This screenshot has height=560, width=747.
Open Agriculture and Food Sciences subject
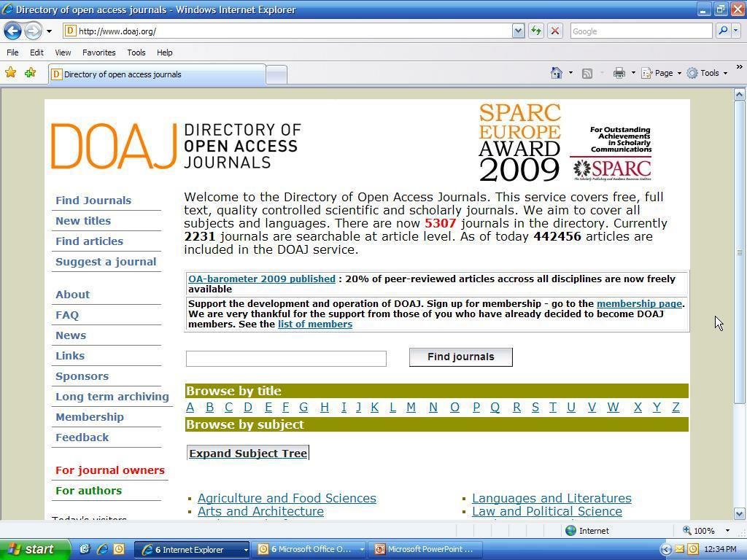pos(287,499)
